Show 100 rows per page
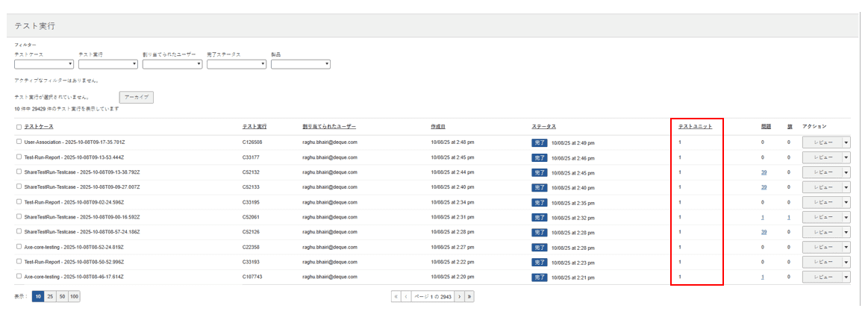The image size is (868, 317). coord(74,296)
